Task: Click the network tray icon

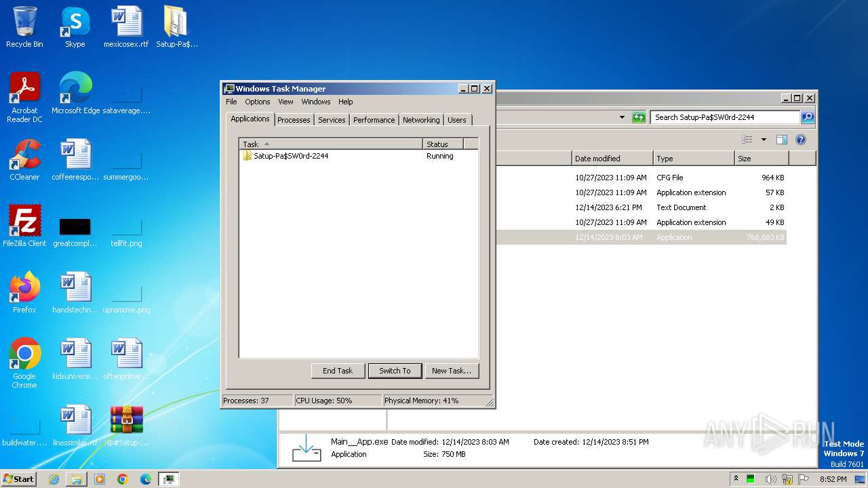Action: (787, 479)
